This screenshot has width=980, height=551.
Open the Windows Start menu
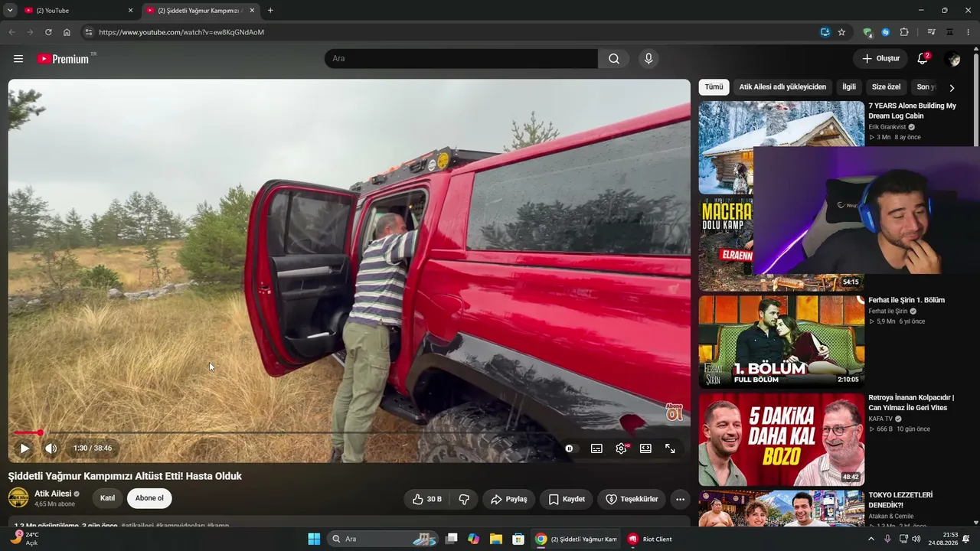pyautogui.click(x=314, y=539)
